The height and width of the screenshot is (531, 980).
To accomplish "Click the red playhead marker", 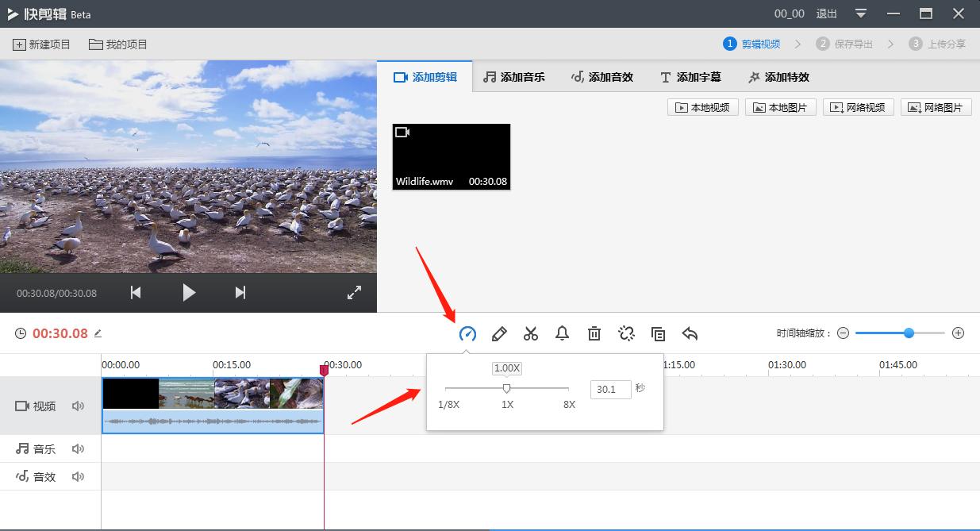I will [324, 371].
